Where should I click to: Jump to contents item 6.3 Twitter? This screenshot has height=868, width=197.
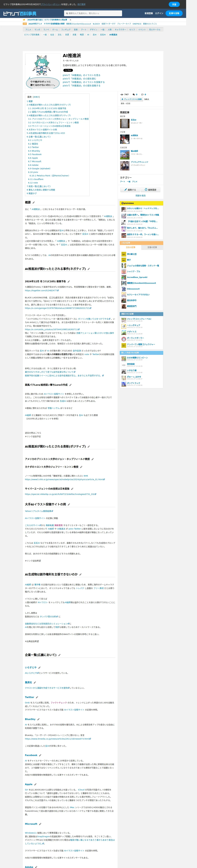pyautogui.click(x=33, y=147)
